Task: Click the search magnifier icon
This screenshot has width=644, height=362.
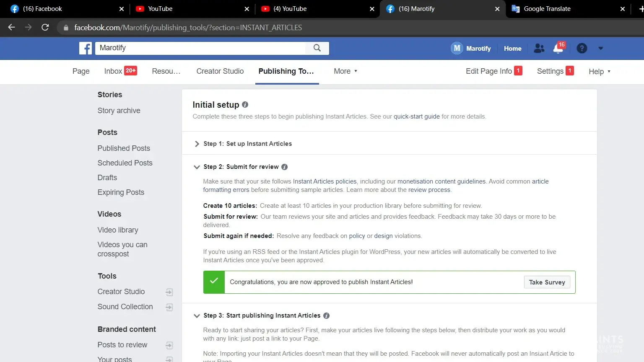Action: coord(317,48)
